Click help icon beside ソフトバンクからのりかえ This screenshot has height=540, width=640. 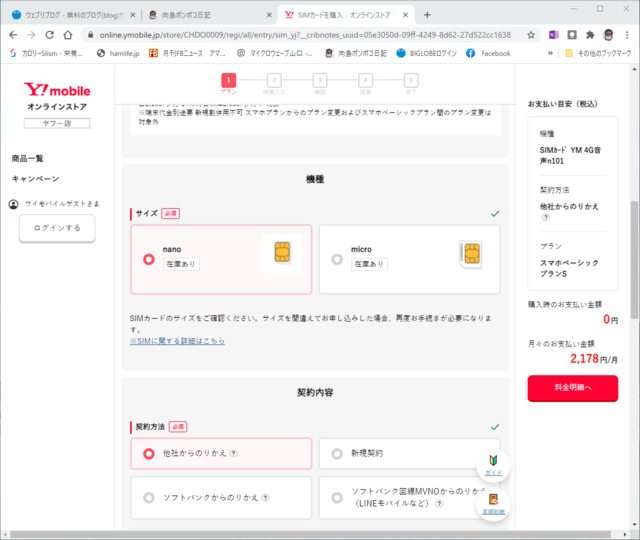[265, 498]
